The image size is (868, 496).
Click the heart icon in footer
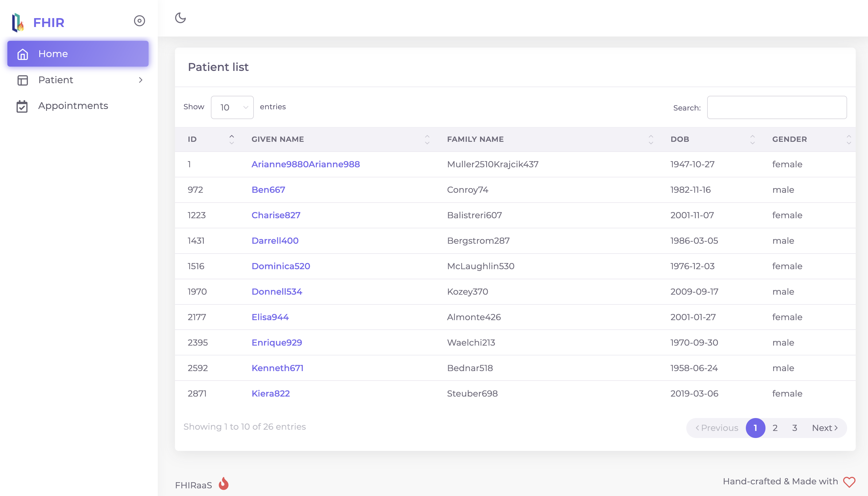pyautogui.click(x=849, y=482)
